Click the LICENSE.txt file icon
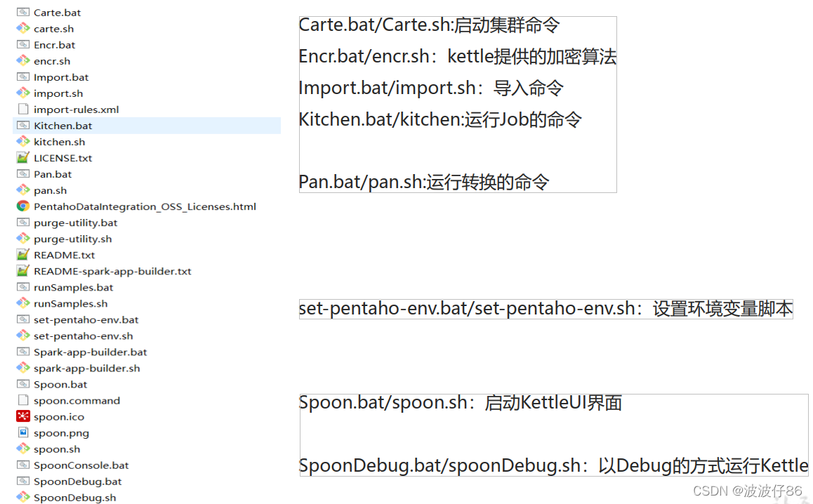Viewport: 813px width, 504px height. (x=22, y=158)
